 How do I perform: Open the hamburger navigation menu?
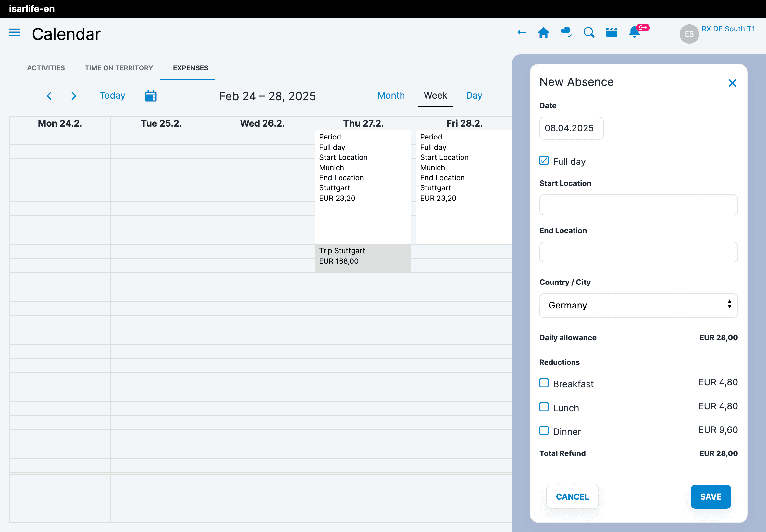15,33
